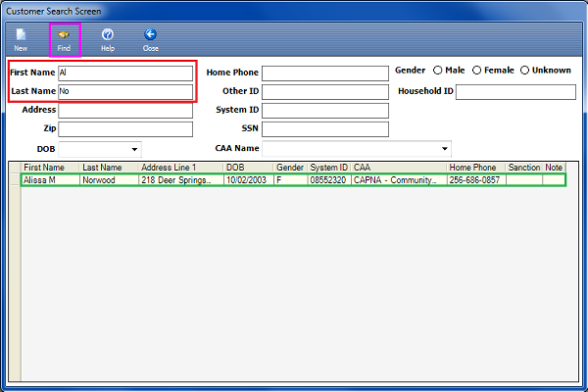The height and width of the screenshot is (392, 588).
Task: Click the Household ID field
Action: point(514,92)
